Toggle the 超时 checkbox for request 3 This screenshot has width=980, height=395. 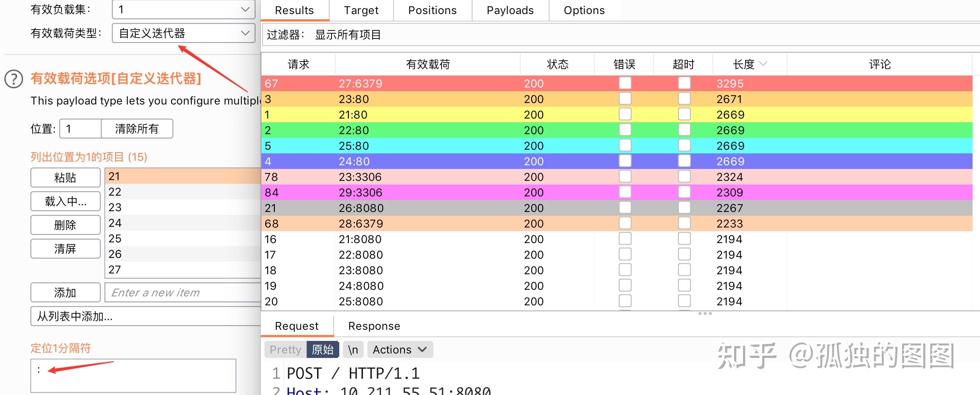[684, 98]
